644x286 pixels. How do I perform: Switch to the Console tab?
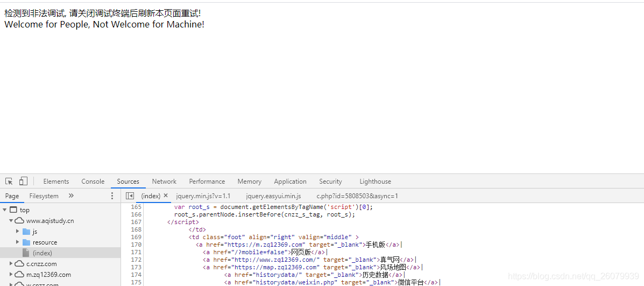93,181
